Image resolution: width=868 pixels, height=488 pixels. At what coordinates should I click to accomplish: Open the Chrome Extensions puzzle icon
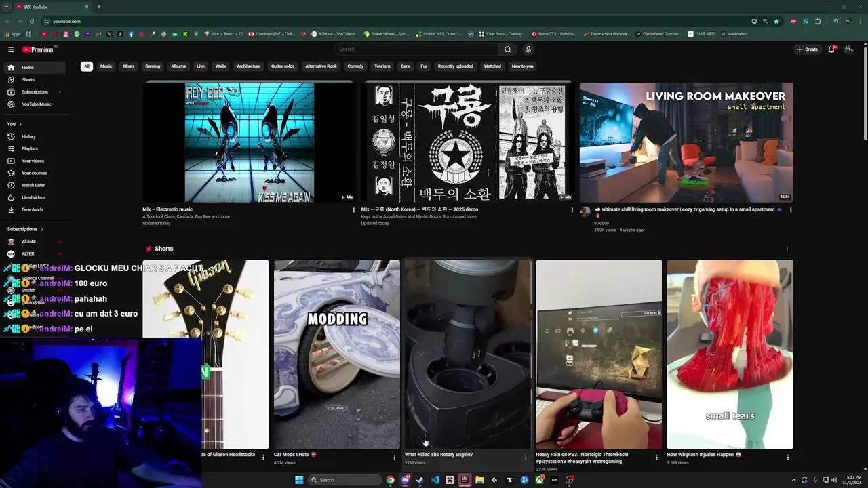coord(816,21)
